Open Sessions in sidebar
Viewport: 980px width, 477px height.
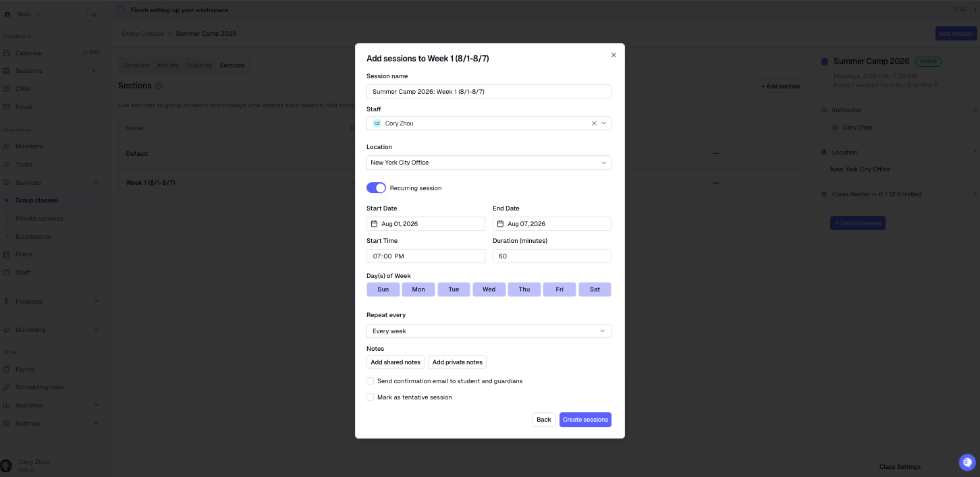(29, 71)
